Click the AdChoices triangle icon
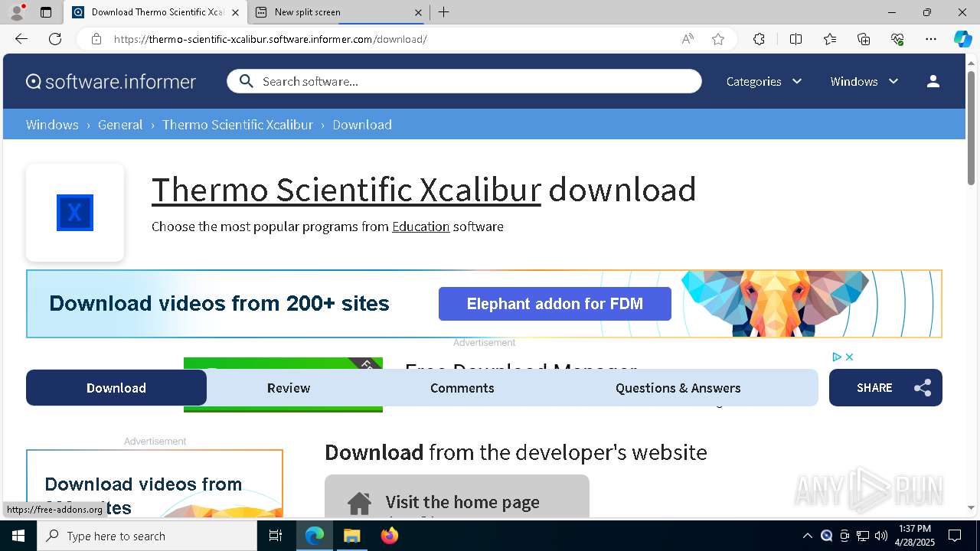The width and height of the screenshot is (980, 551). 837,357
